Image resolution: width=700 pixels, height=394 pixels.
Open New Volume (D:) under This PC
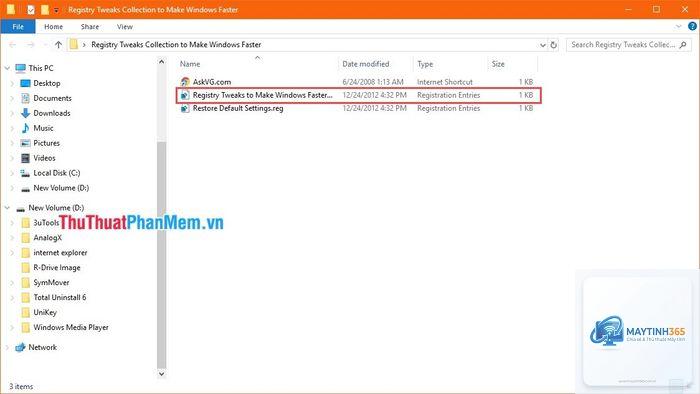61,188
